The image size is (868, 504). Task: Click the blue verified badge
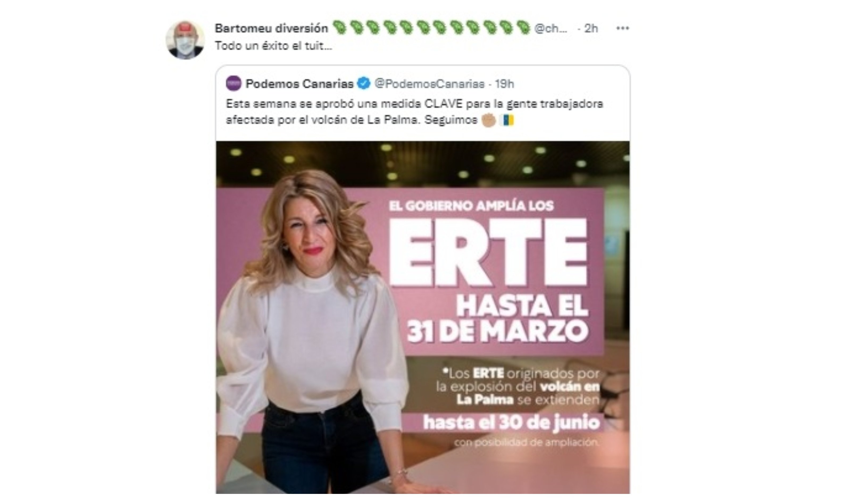363,83
